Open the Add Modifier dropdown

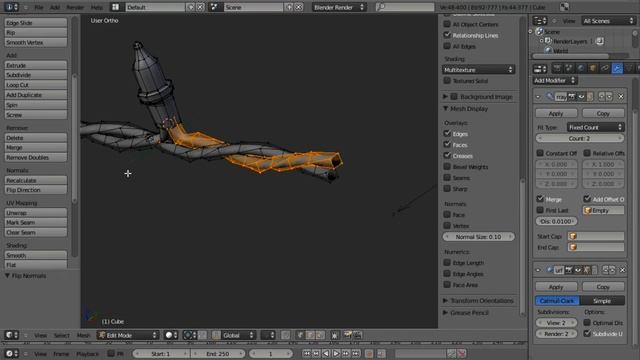555,80
